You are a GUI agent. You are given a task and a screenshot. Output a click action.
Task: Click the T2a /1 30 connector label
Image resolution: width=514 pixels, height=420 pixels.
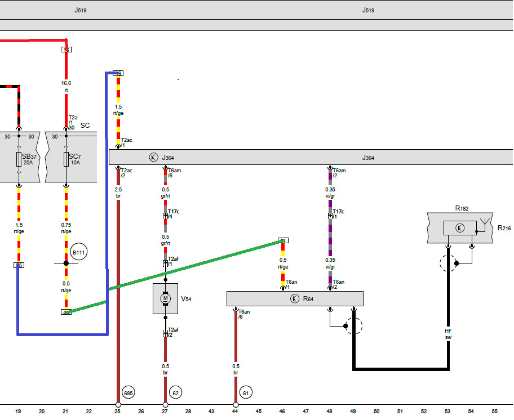click(x=73, y=122)
